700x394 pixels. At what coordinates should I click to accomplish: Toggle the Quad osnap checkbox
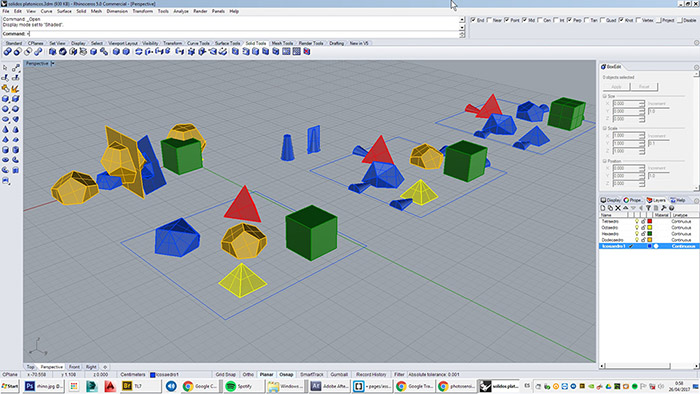tap(602, 20)
